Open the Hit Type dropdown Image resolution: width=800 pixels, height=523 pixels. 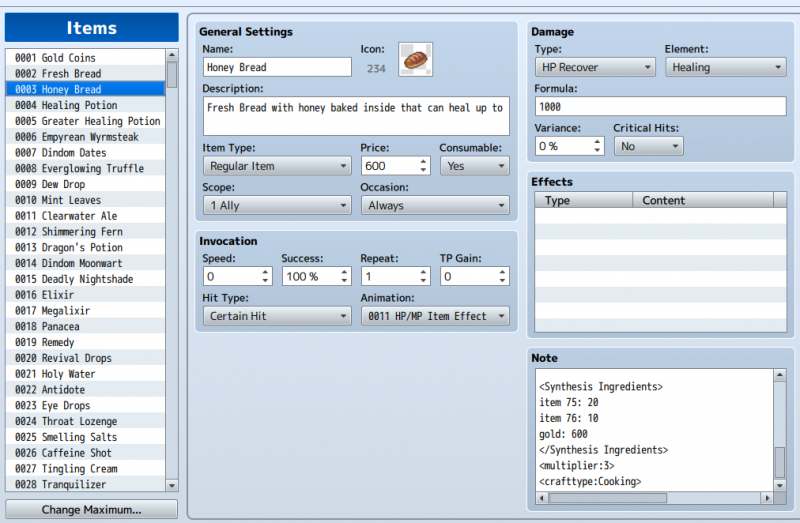click(277, 316)
